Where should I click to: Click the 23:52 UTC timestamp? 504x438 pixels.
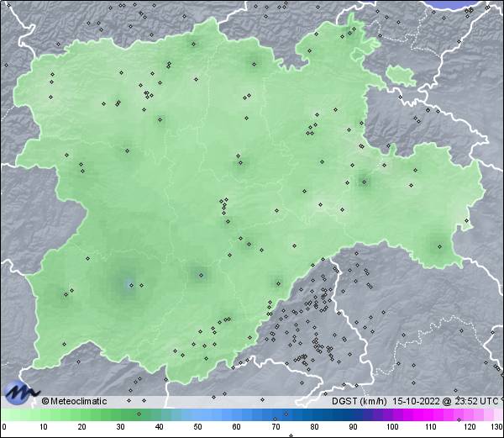coord(475,401)
